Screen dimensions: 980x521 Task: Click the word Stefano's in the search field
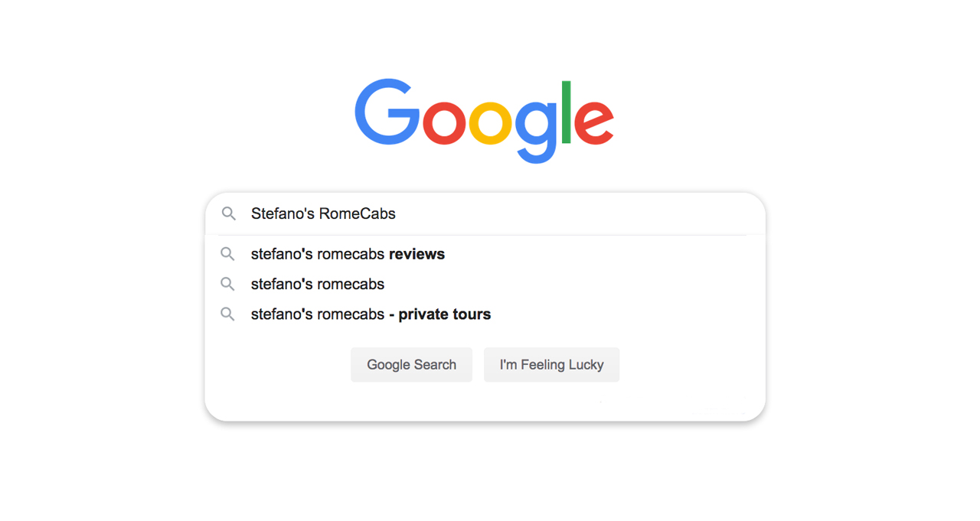[283, 213]
